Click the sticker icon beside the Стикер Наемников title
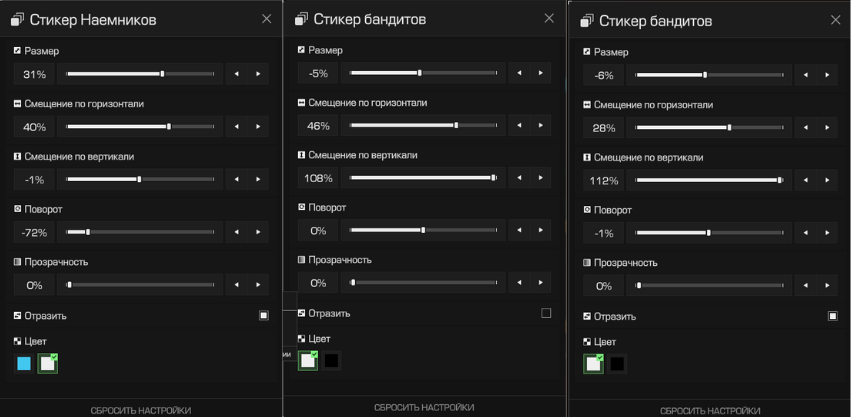The height and width of the screenshot is (417, 853). click(17, 20)
